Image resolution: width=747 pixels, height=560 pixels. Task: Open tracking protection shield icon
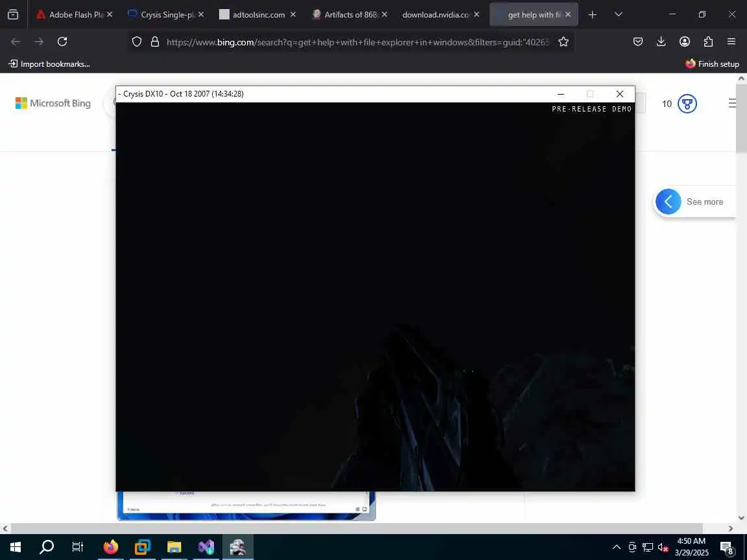137,42
